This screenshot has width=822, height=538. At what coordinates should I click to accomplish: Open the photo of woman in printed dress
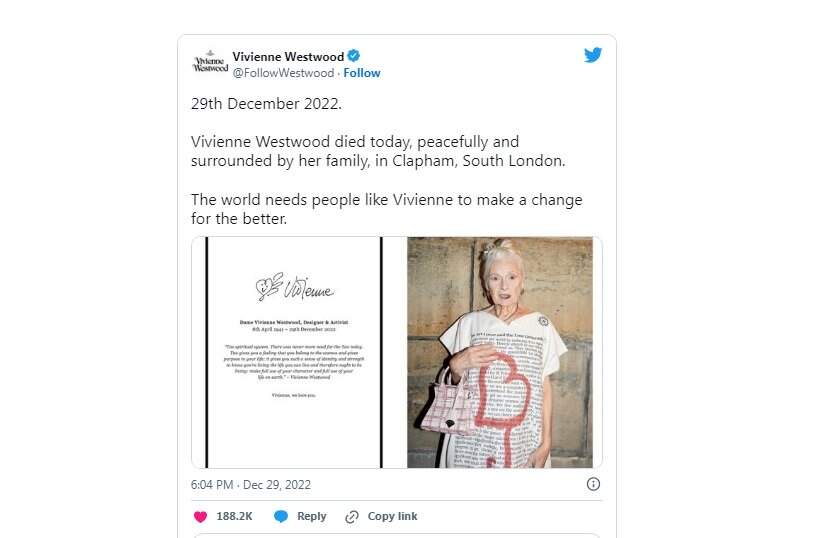tap(499, 352)
